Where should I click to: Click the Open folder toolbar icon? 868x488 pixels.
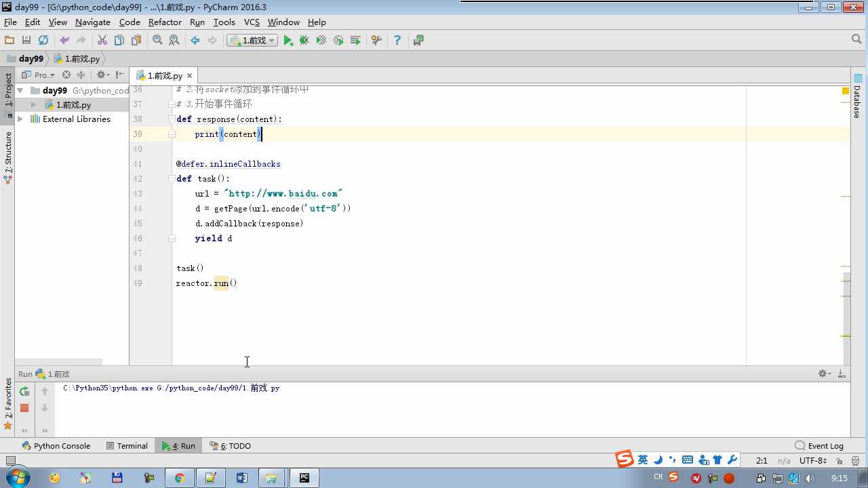coord(9,41)
